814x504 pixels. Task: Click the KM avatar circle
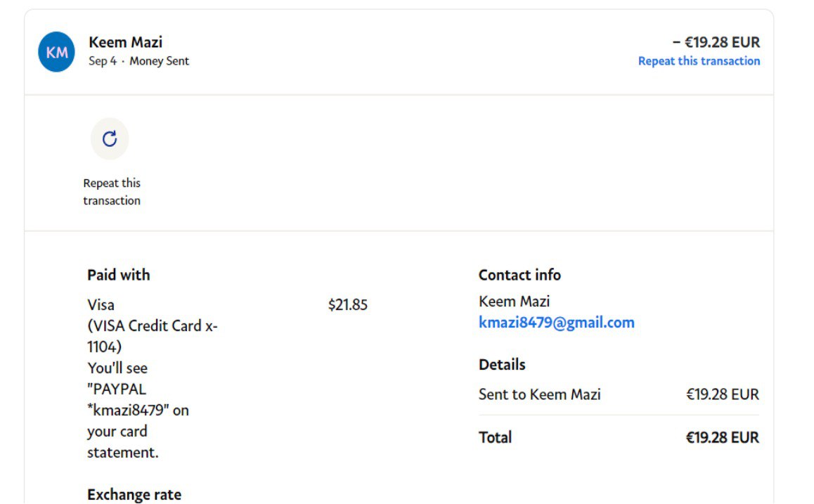56,52
